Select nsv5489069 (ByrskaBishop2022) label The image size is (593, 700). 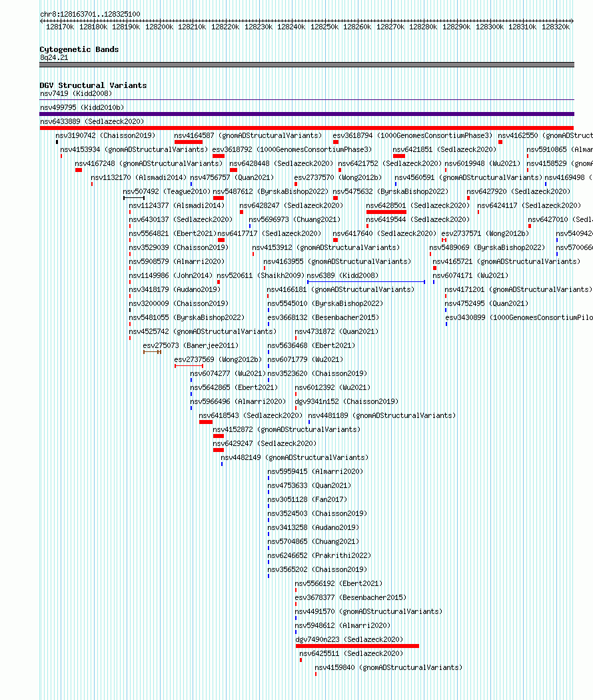click(x=487, y=247)
